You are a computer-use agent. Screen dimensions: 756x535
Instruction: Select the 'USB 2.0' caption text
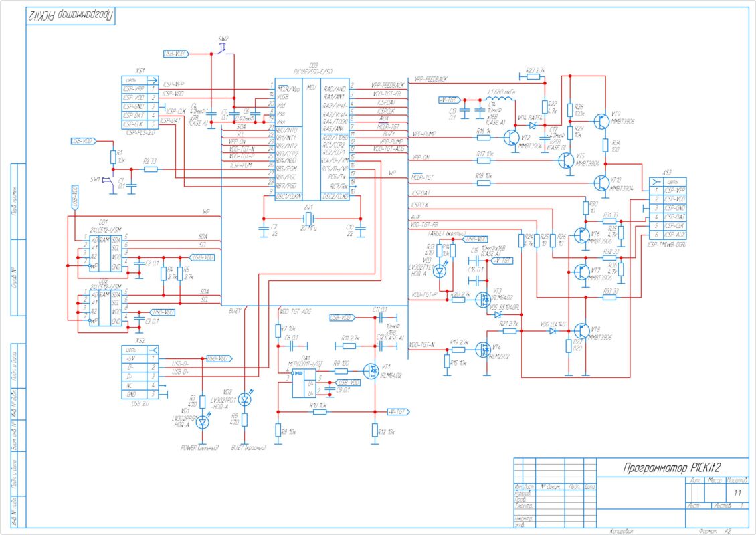tap(140, 403)
